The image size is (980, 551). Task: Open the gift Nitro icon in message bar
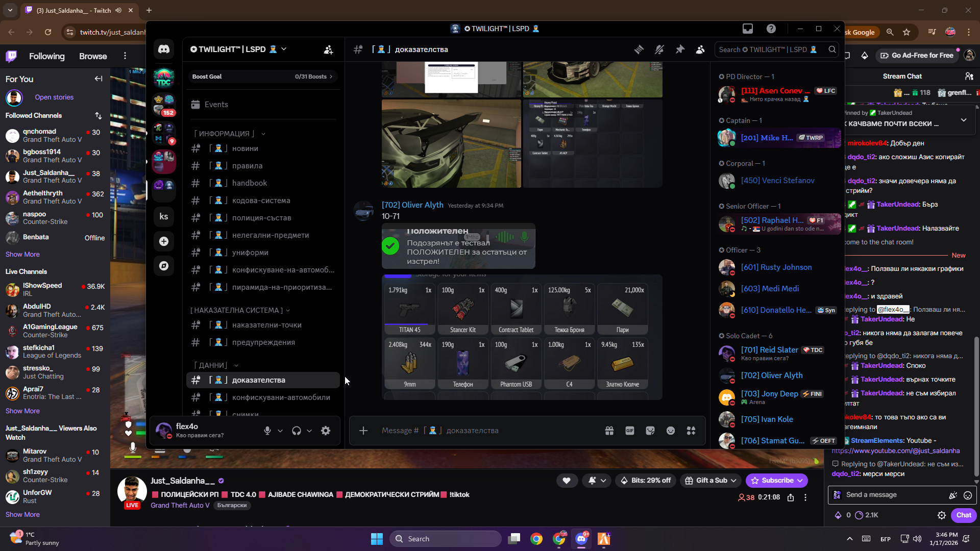click(x=609, y=431)
